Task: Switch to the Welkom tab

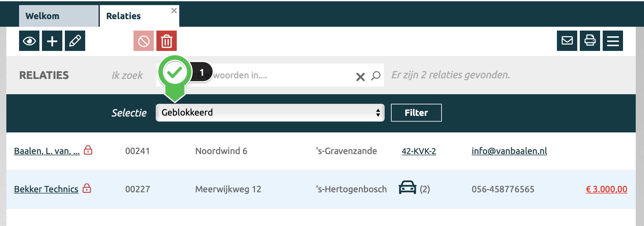Action: 43,16
